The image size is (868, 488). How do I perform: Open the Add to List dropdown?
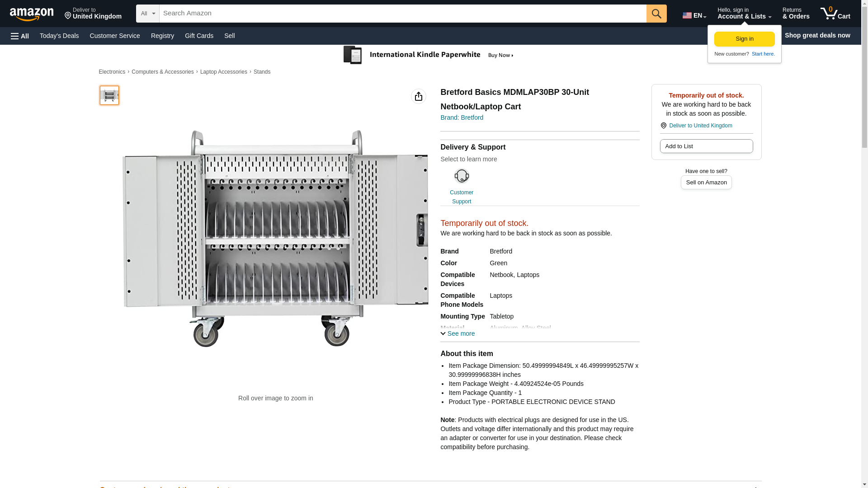coord(706,146)
